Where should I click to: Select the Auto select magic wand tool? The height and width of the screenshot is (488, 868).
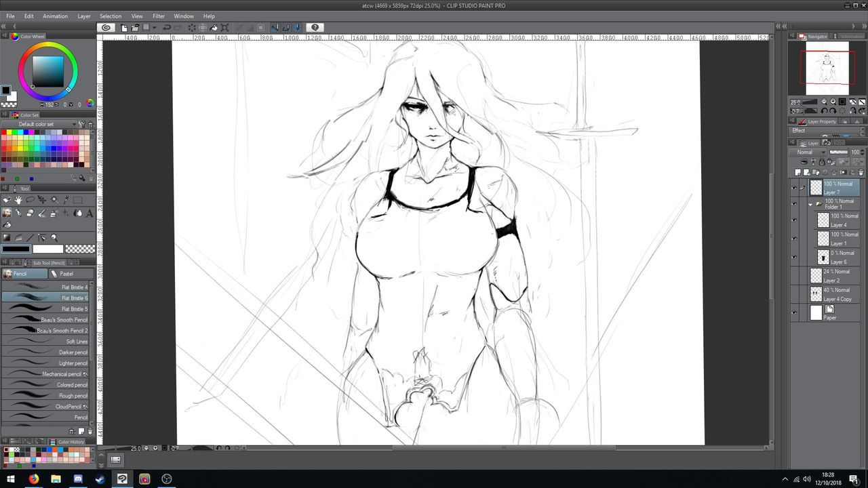(x=54, y=200)
